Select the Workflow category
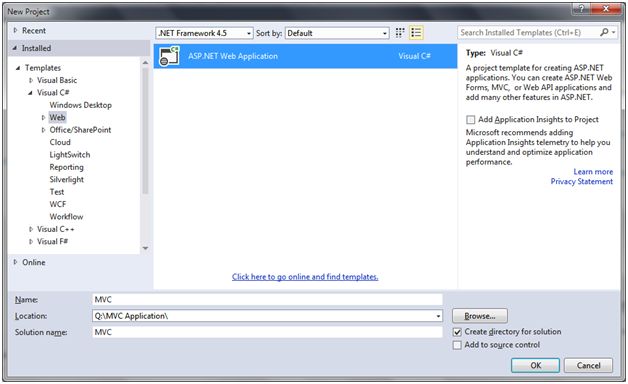Viewport: 628px width, 384px height. click(x=66, y=217)
